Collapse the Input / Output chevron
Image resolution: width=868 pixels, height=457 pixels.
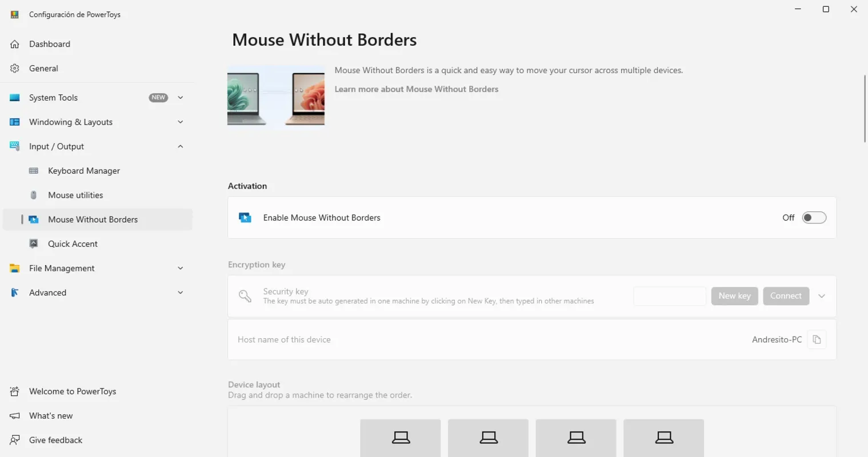[181, 146]
